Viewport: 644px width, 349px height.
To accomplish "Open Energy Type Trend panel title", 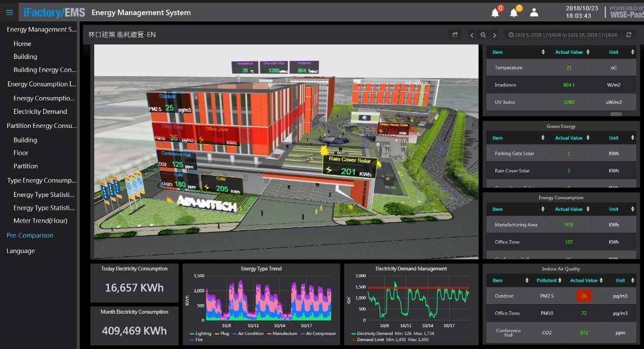I will (x=261, y=269).
